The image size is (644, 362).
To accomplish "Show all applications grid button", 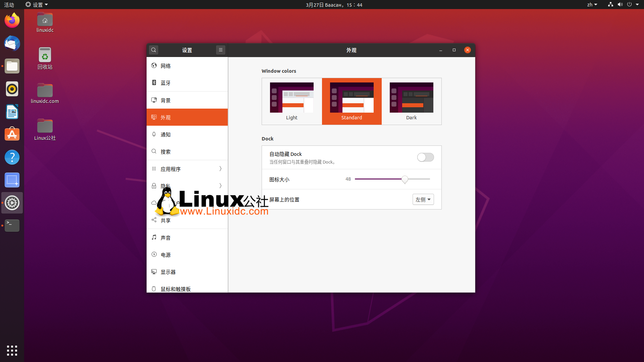I will [x=12, y=350].
